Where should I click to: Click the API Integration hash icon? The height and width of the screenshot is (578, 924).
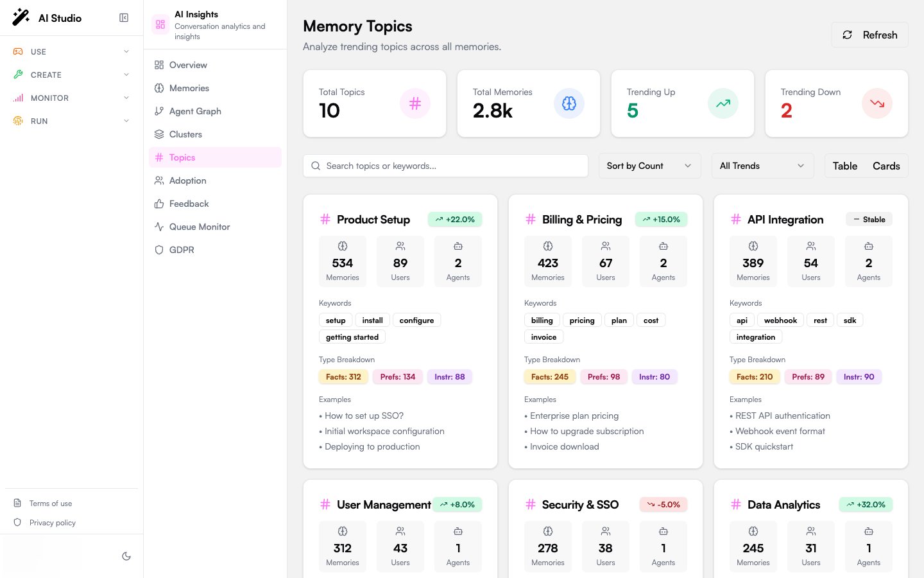(x=736, y=220)
